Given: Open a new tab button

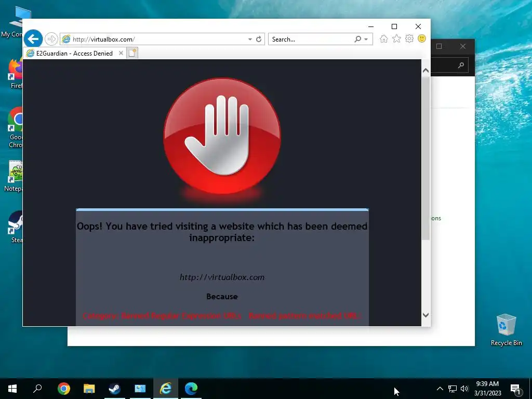Looking at the screenshot, I should pyautogui.click(x=132, y=53).
